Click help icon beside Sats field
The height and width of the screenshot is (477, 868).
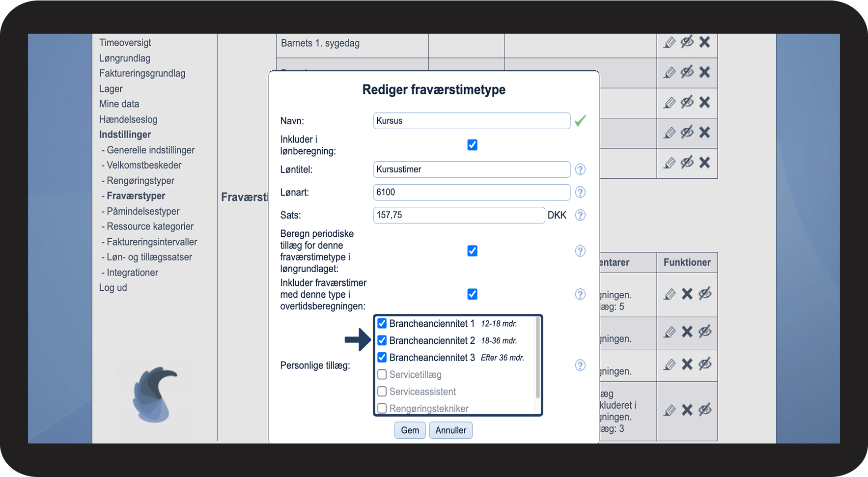tap(580, 215)
